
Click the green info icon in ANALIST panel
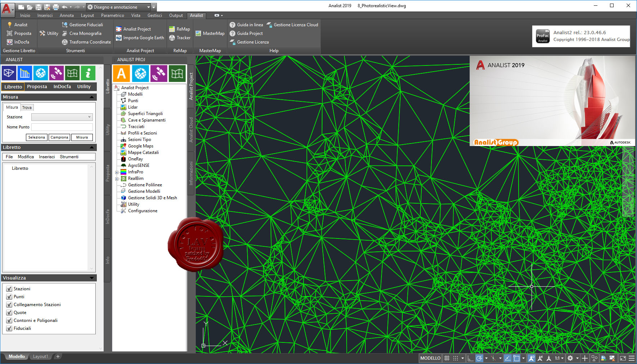(x=88, y=73)
